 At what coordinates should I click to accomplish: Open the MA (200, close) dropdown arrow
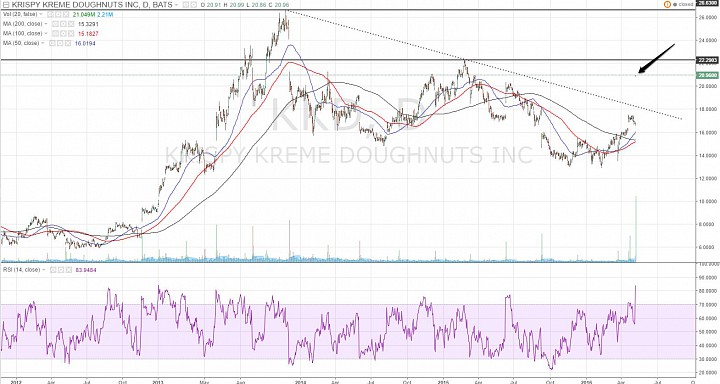[46, 24]
